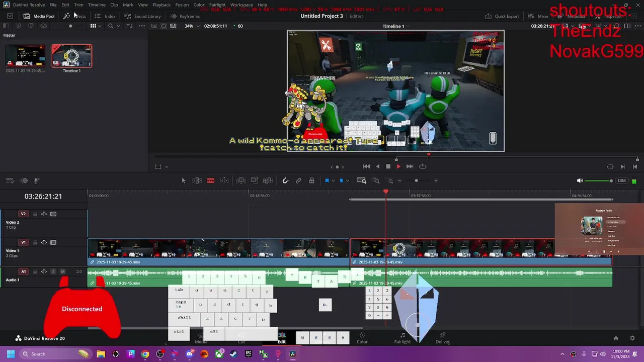Mute audio with the speaker icon
The width and height of the screenshot is (644, 362).
[x=580, y=180]
